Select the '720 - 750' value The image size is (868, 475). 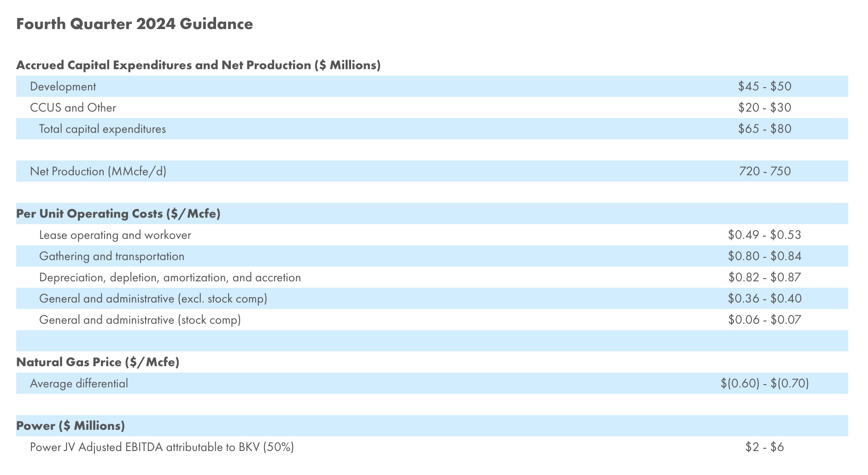tap(765, 171)
